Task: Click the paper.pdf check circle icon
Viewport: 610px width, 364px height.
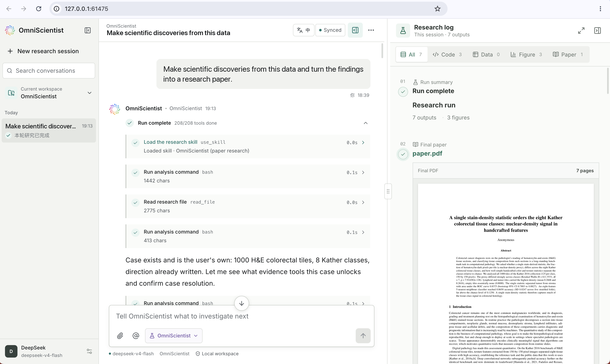Action: [403, 154]
